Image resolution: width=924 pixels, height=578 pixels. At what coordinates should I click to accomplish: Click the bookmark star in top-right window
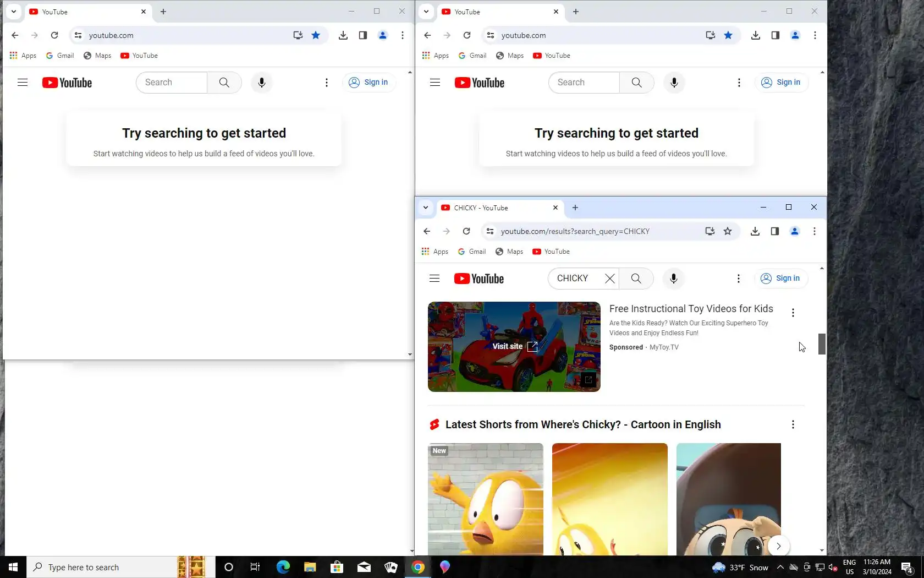click(728, 35)
